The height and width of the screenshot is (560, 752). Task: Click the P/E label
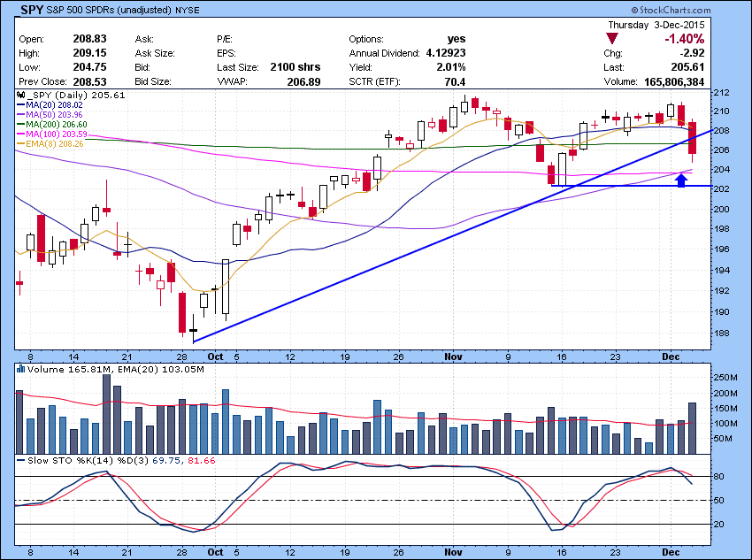point(225,39)
